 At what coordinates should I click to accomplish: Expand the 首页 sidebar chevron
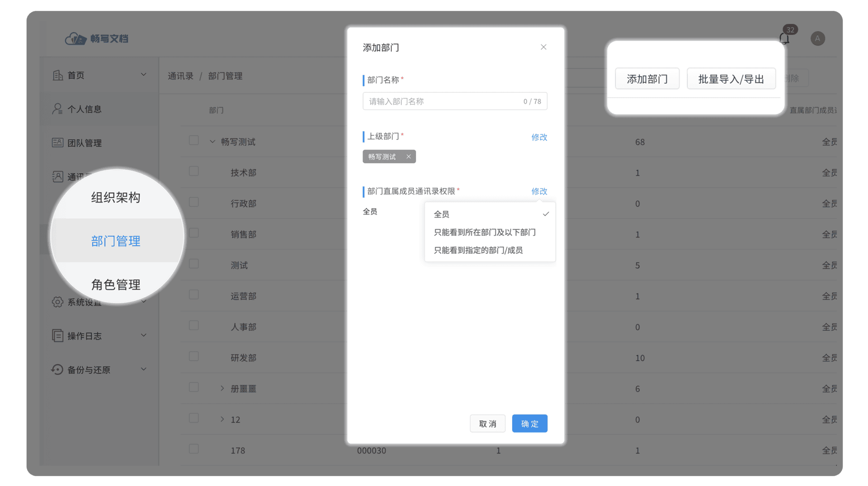click(x=143, y=75)
